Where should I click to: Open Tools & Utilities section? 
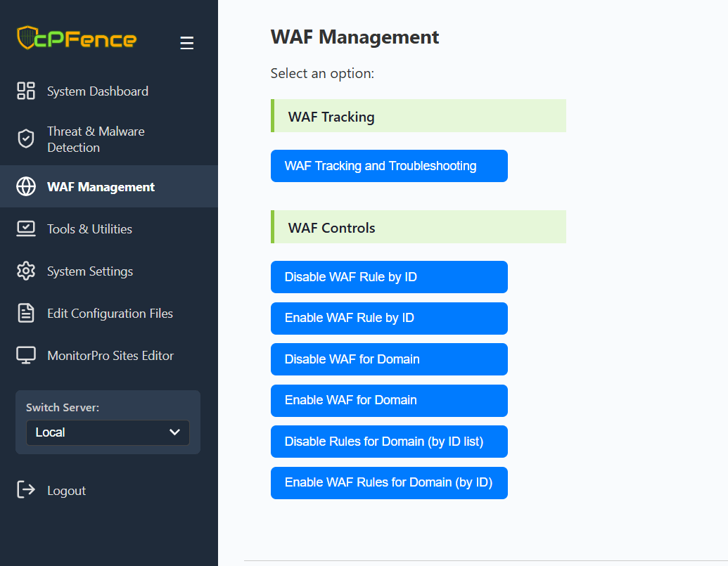pyautogui.click(x=108, y=229)
